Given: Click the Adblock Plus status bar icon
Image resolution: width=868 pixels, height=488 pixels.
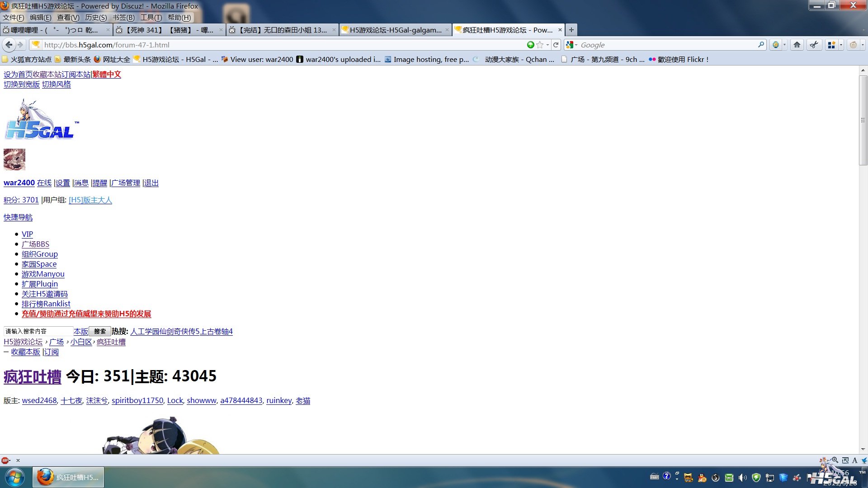Looking at the screenshot, I should 5,460.
